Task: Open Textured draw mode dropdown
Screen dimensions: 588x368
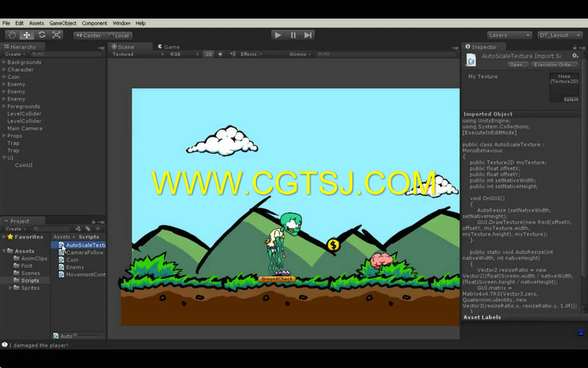Action: [137, 54]
